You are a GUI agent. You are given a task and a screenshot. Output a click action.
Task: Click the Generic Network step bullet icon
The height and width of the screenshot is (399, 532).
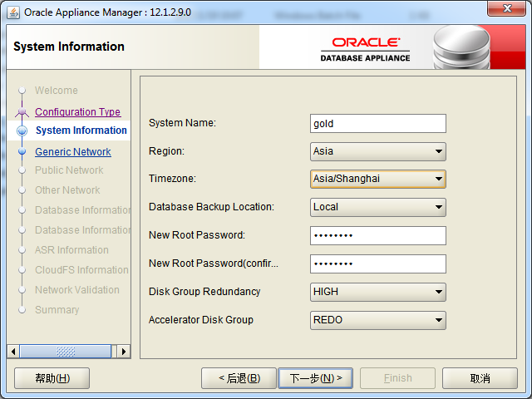pos(22,151)
